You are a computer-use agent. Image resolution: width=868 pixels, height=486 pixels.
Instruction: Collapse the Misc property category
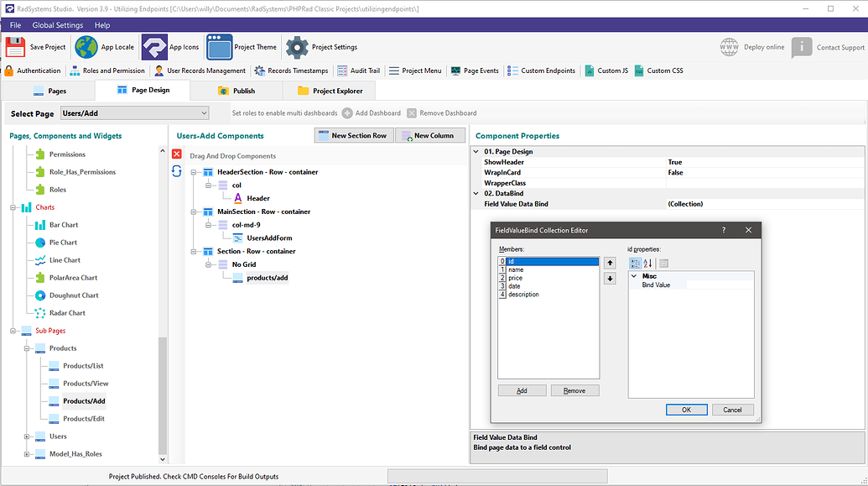pyautogui.click(x=634, y=276)
